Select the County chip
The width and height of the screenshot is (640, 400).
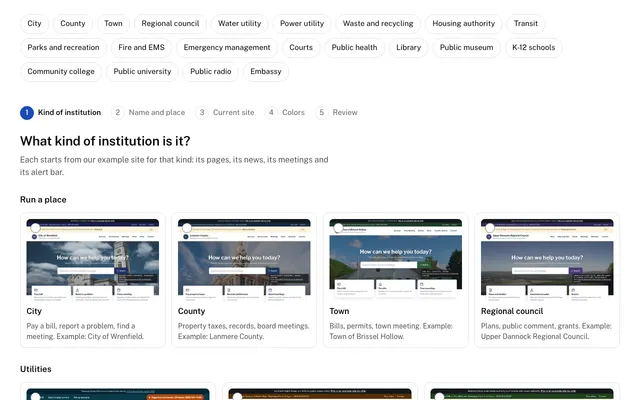pyautogui.click(x=73, y=24)
